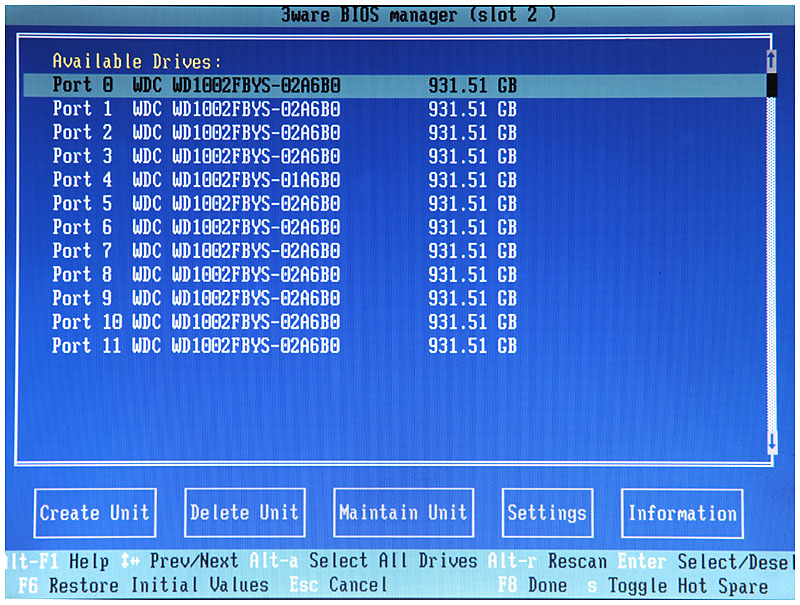The width and height of the screenshot is (800, 605).
Task: Click the F8 Done hint
Action: [532, 585]
